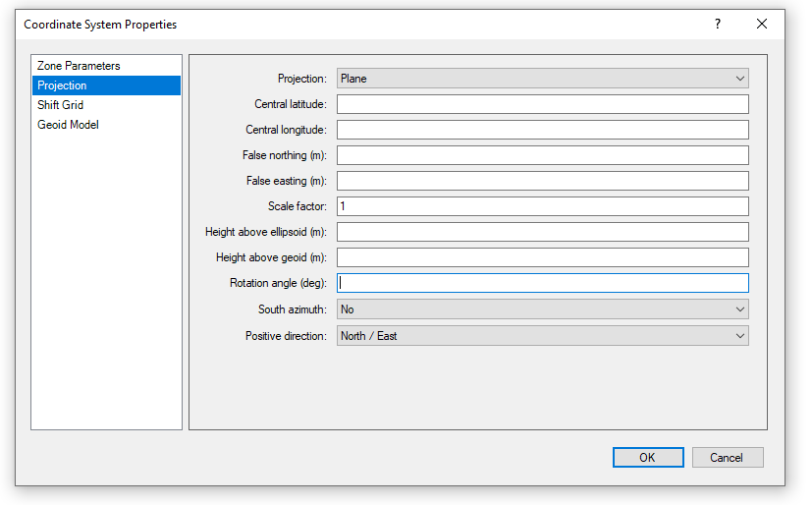Go to the Geoid Model page
This screenshot has height=505, width=812.
tap(68, 125)
